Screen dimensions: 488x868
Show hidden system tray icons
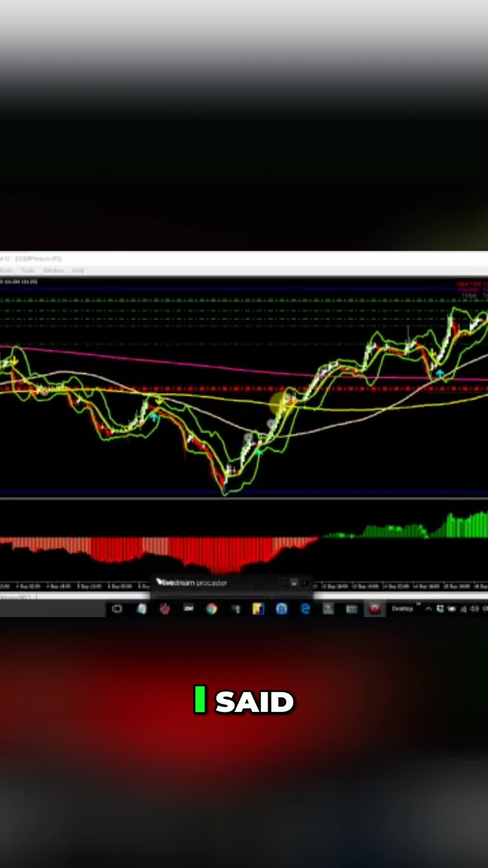pos(428,609)
